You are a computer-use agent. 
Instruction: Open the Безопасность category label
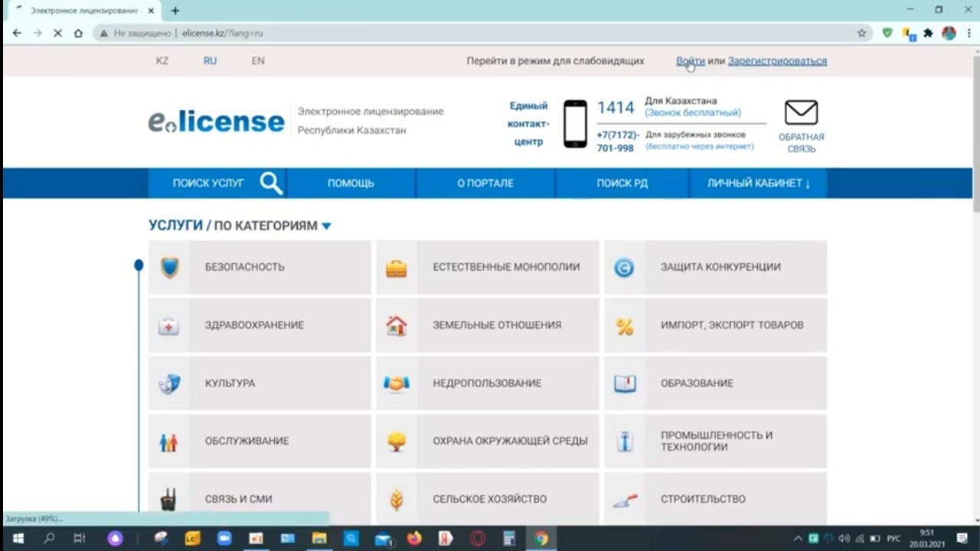244,267
